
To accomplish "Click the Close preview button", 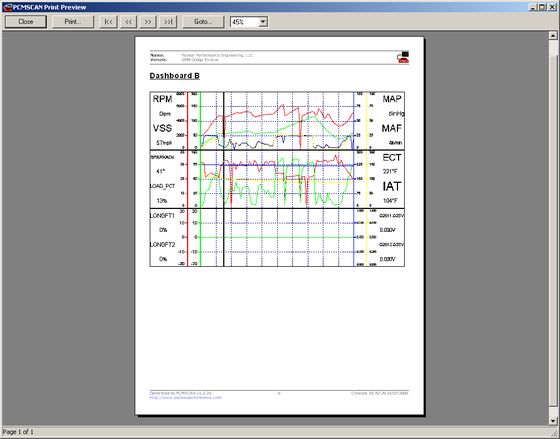I will point(26,22).
